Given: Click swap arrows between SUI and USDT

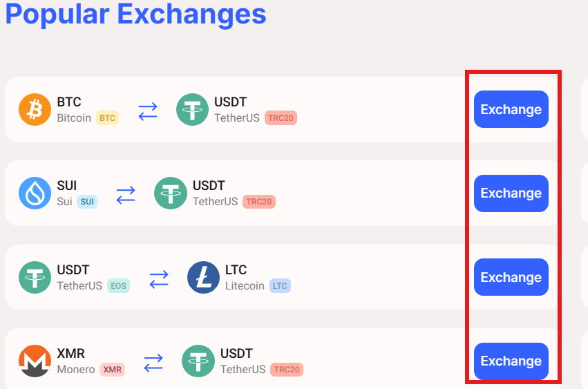Looking at the screenshot, I should 126,195.
